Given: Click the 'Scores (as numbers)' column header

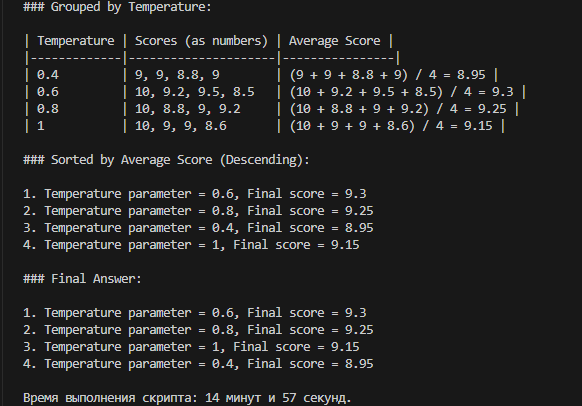Looking at the screenshot, I should click(x=201, y=41).
